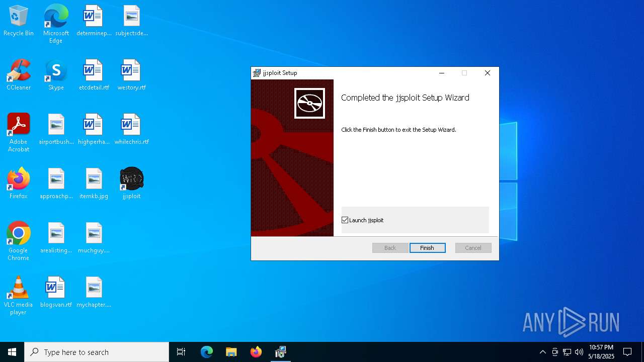Open Skype desktop shortcut
The width and height of the screenshot is (644, 362).
tap(56, 75)
